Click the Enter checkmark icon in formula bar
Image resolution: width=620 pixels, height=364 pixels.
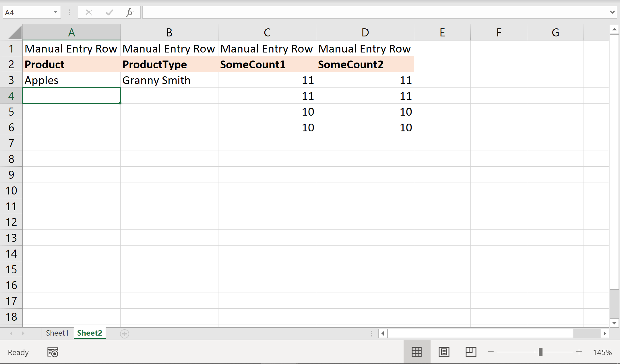pos(109,12)
